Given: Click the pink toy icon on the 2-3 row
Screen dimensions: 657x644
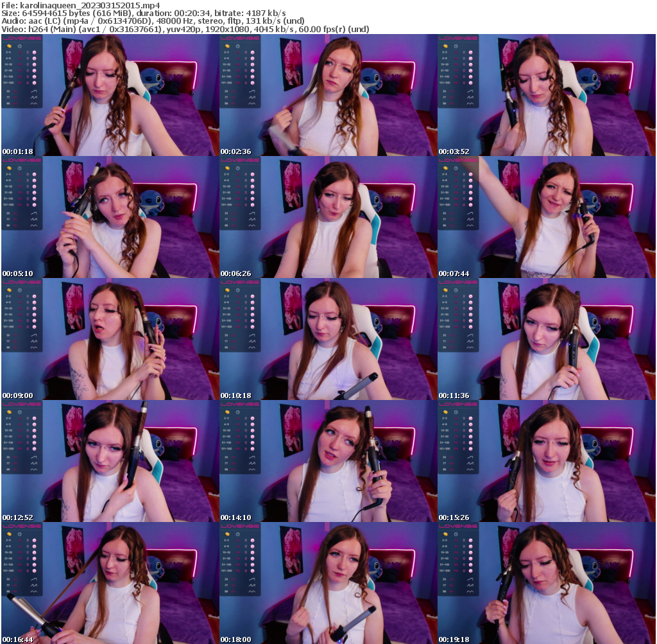Looking at the screenshot, I should [x=35, y=52].
